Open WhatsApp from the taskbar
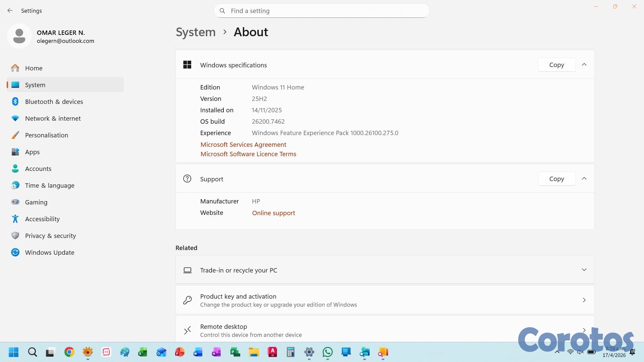Viewport: 644px width, 362px height. (327, 352)
